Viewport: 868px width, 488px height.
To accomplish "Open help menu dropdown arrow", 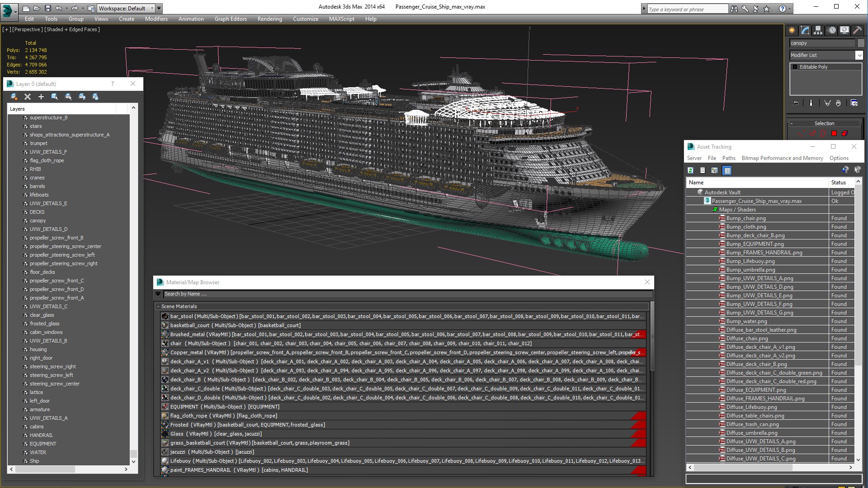I will coord(789,9).
